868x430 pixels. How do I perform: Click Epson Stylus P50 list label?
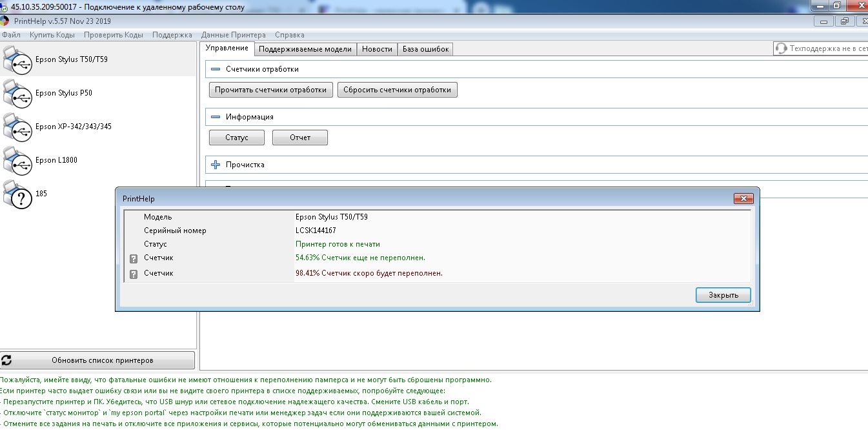tap(64, 93)
